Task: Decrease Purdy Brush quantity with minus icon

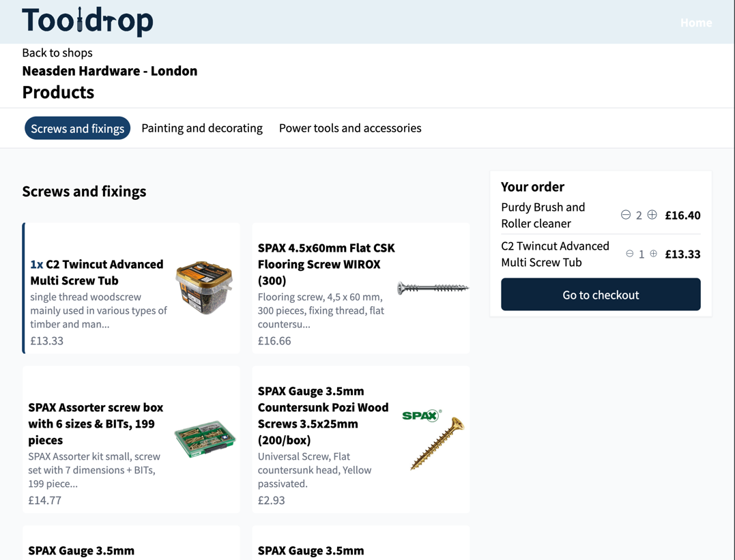Action: [626, 215]
